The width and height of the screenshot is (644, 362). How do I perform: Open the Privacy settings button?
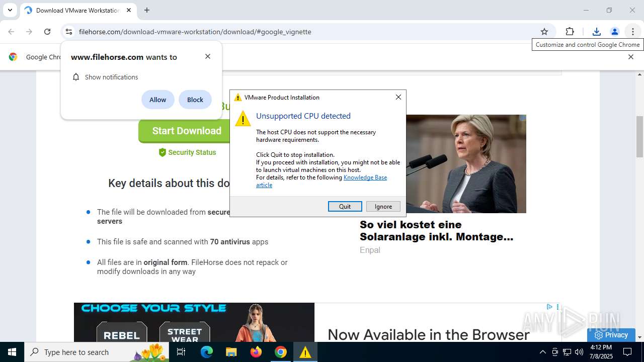tap(611, 335)
